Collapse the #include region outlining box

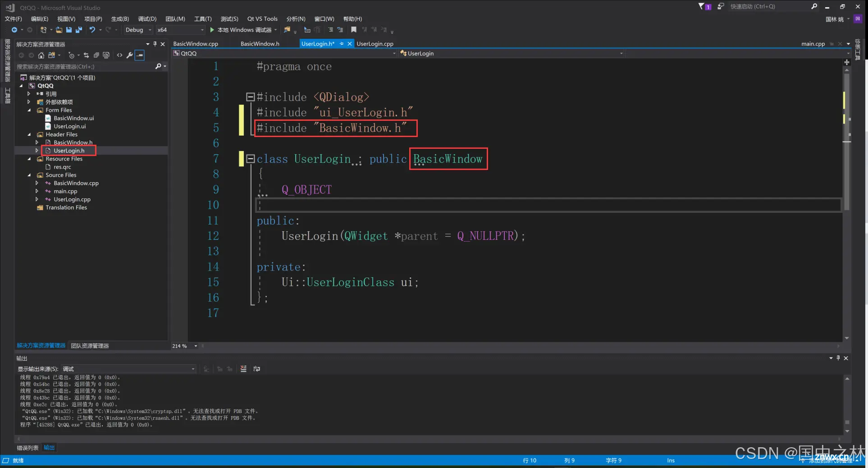pos(251,97)
